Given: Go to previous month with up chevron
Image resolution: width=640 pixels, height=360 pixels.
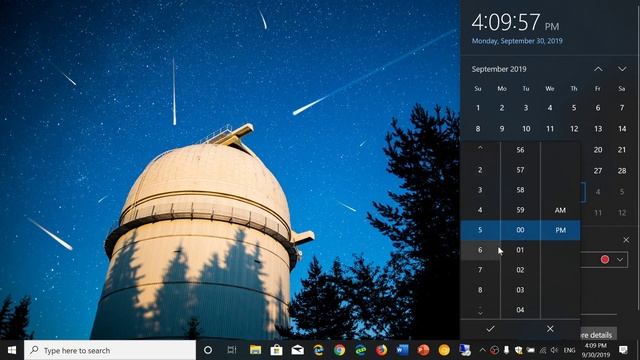Looking at the screenshot, I should tap(598, 69).
